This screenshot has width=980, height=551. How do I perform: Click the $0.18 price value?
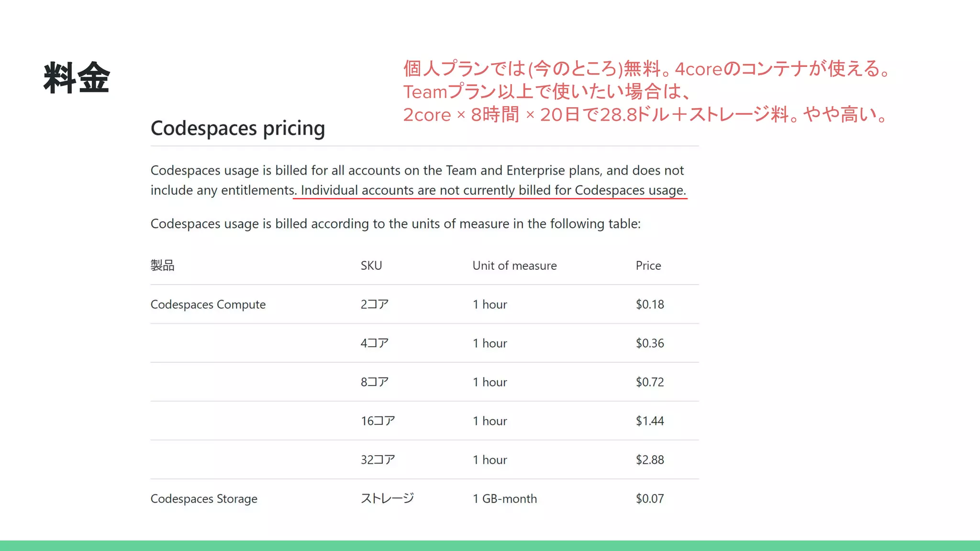(650, 304)
